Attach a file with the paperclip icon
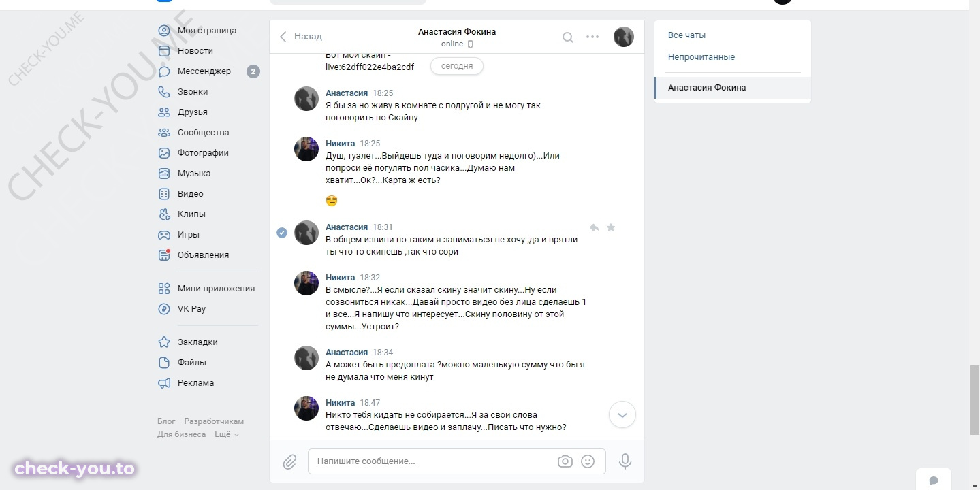Screen dimensions: 980x490 click(290, 462)
